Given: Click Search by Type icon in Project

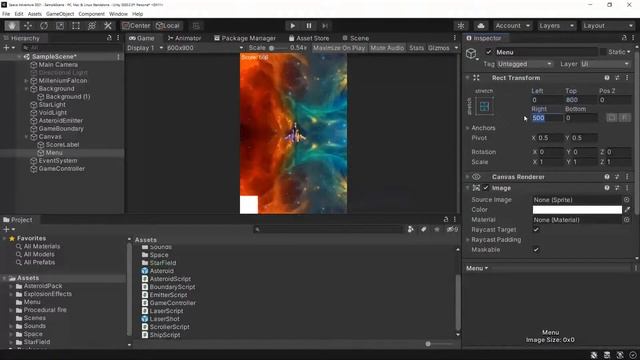Looking at the screenshot, I should click(x=410, y=229).
